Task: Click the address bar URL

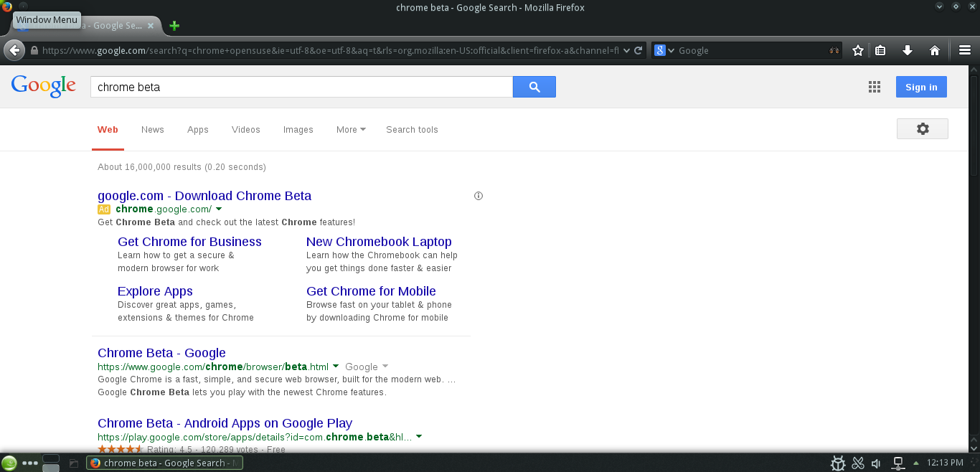Action: (x=330, y=50)
